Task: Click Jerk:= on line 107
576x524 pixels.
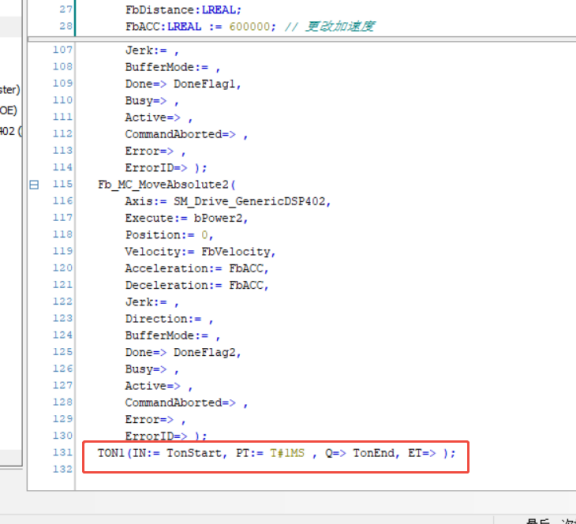Action: (146, 50)
